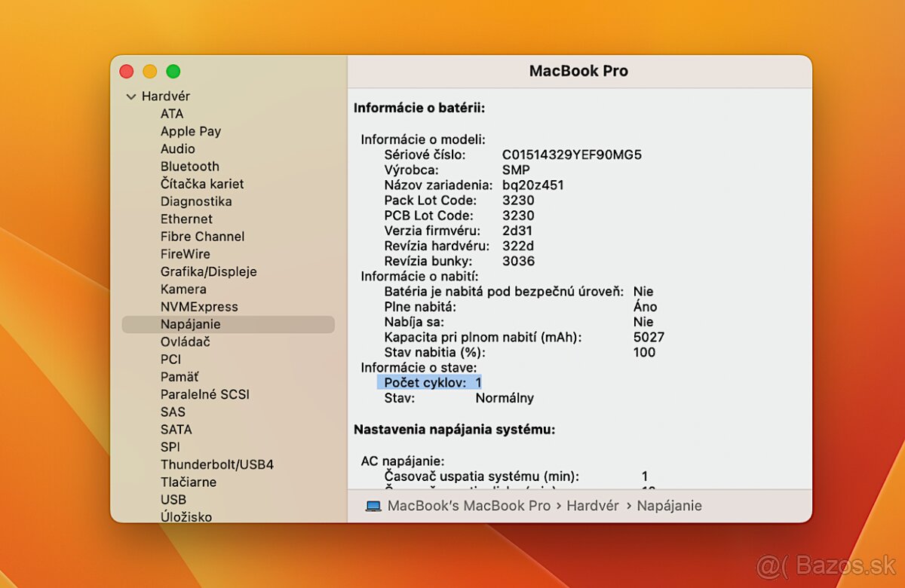The width and height of the screenshot is (905, 588).
Task: Open Pamäť sidebar entry
Action: point(179,376)
